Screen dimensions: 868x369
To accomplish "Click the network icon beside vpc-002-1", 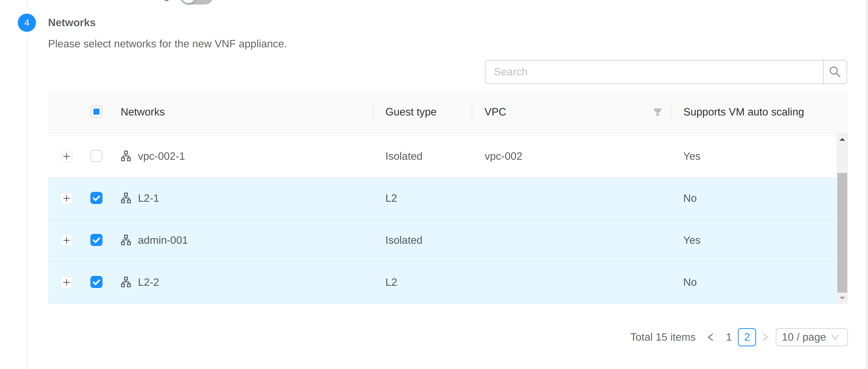I will pos(126,156).
